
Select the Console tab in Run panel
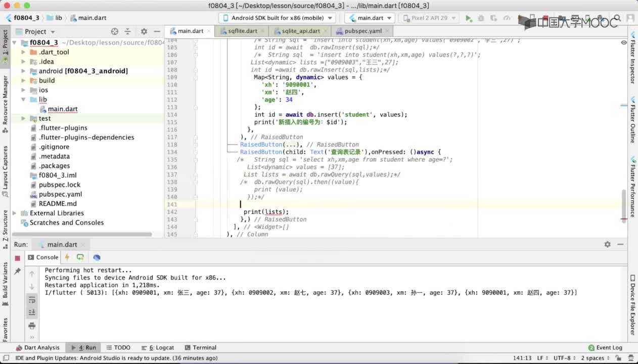click(x=43, y=257)
